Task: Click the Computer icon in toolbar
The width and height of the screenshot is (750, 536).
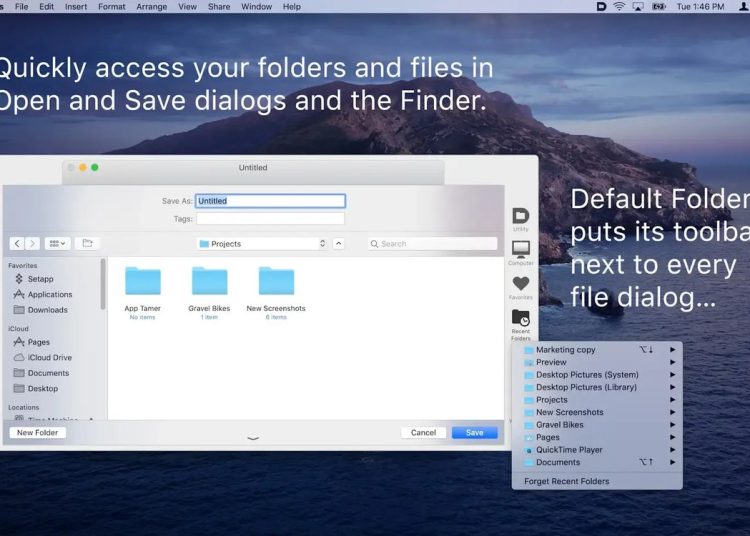Action: click(520, 250)
